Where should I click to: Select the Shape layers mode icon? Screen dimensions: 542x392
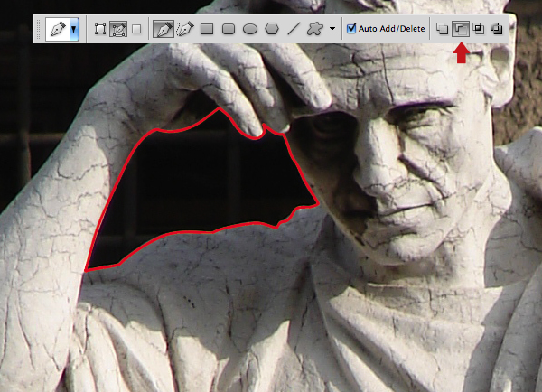[100, 29]
